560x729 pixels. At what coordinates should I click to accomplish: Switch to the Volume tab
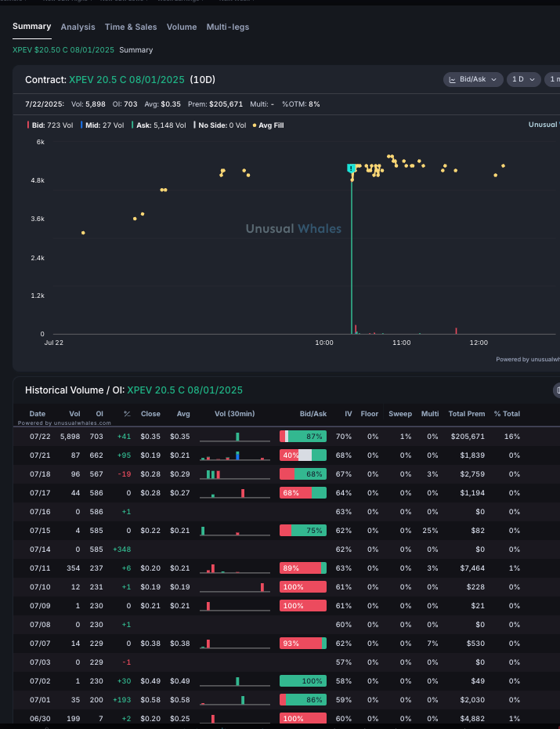(x=182, y=27)
